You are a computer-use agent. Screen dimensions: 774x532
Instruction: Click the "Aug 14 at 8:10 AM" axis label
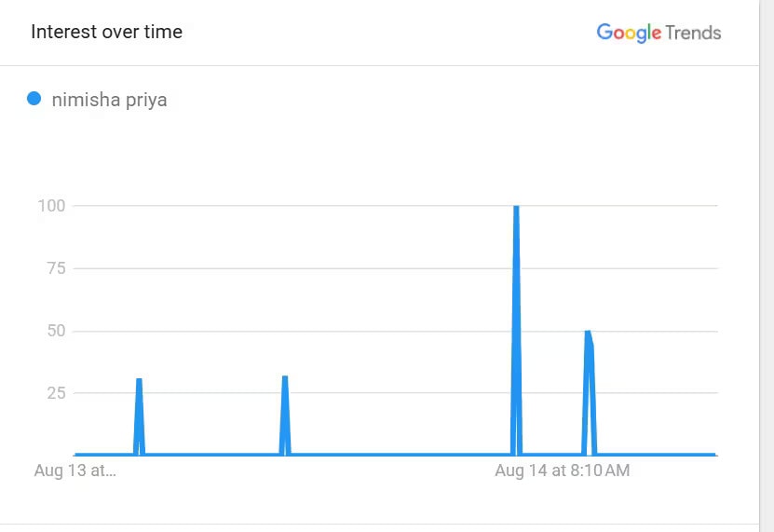pyautogui.click(x=562, y=471)
